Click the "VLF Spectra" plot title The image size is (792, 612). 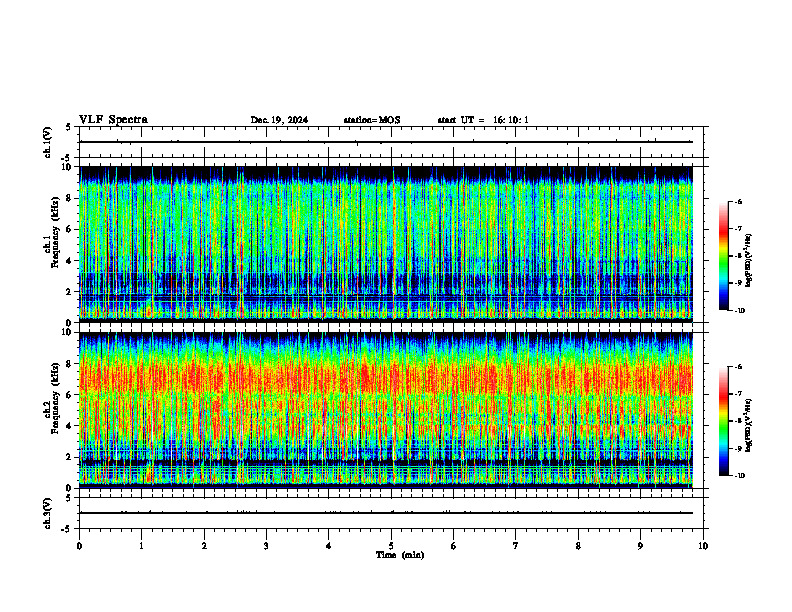coord(113,120)
